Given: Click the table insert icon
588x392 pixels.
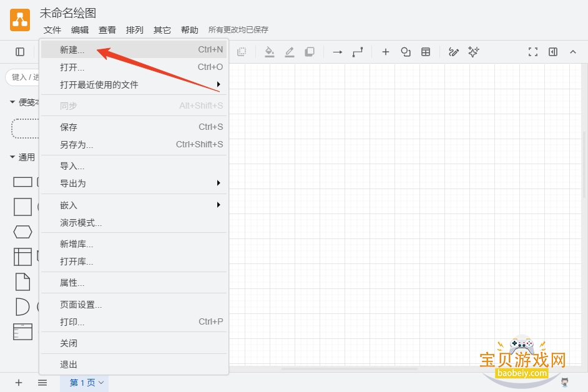Looking at the screenshot, I should [426, 52].
